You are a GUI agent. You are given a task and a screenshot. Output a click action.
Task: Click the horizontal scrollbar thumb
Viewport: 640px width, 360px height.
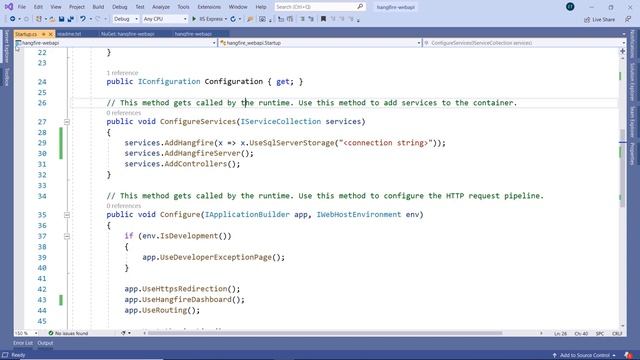(325, 333)
